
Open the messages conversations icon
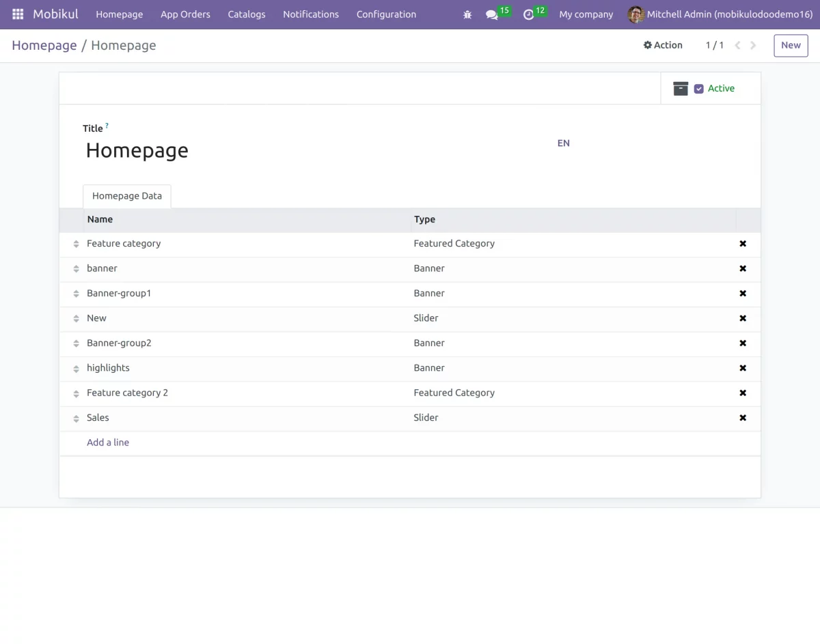pyautogui.click(x=493, y=14)
